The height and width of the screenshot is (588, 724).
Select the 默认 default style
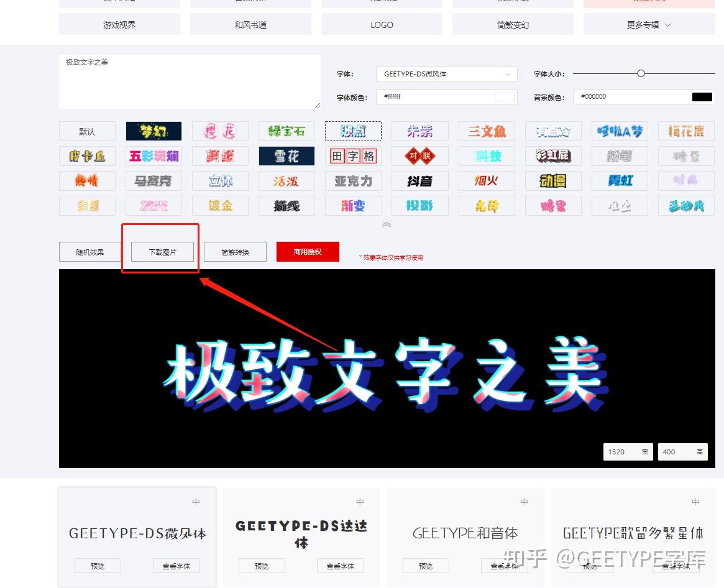(x=87, y=131)
